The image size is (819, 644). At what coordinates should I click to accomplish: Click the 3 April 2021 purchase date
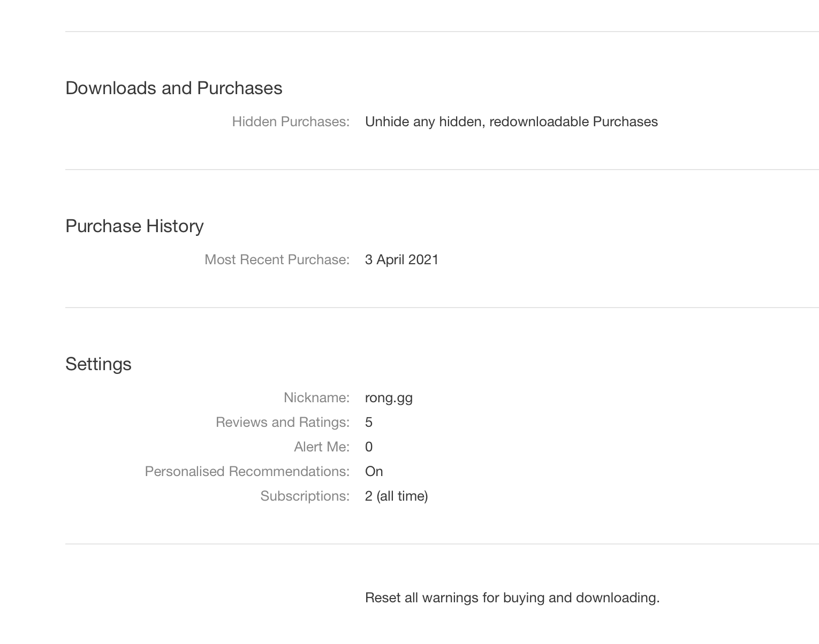[x=401, y=260]
